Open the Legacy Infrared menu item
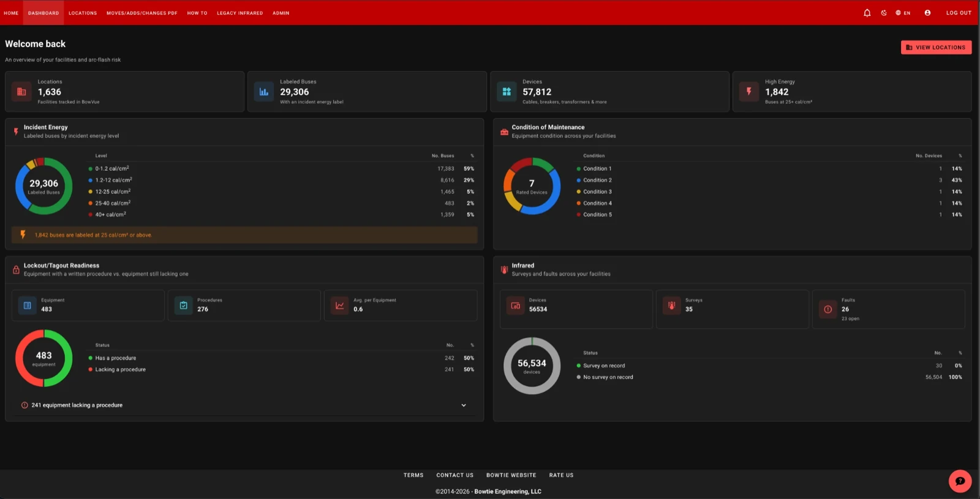980x499 pixels. point(240,13)
